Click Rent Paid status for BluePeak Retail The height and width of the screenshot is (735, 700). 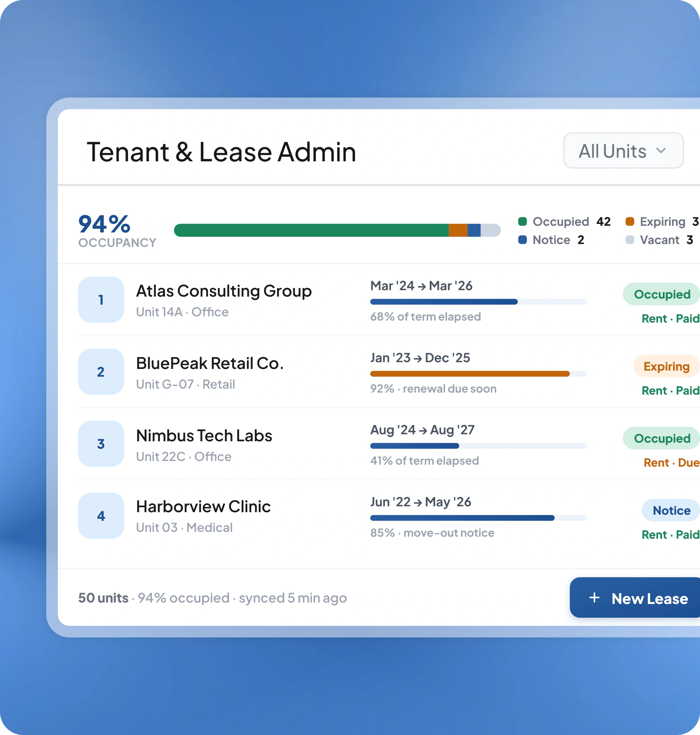coord(670,390)
